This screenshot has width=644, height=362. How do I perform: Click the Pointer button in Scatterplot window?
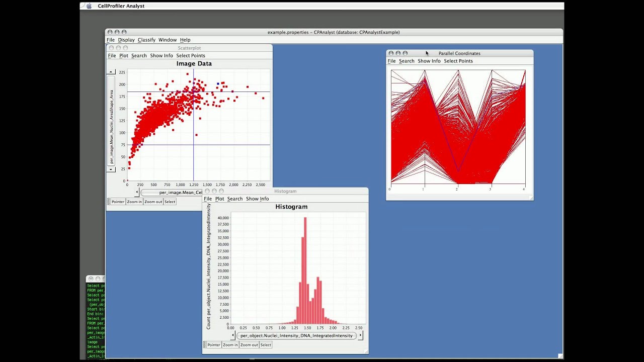[118, 202]
